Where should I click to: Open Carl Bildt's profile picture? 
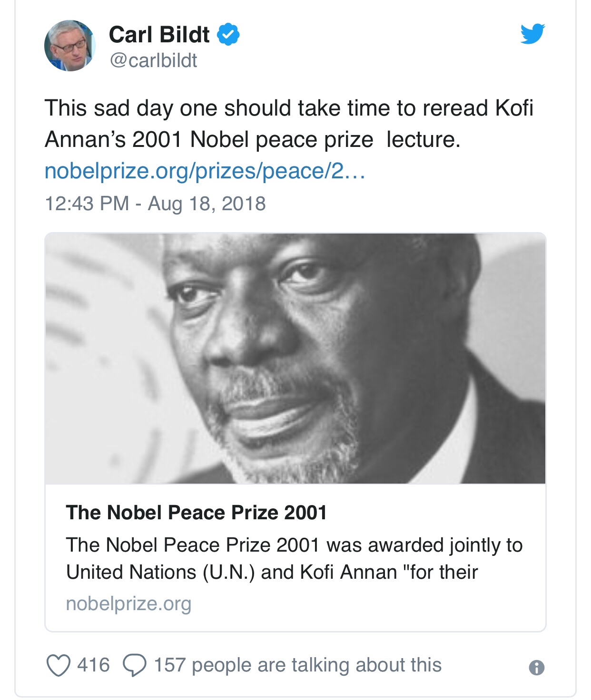coord(70,46)
